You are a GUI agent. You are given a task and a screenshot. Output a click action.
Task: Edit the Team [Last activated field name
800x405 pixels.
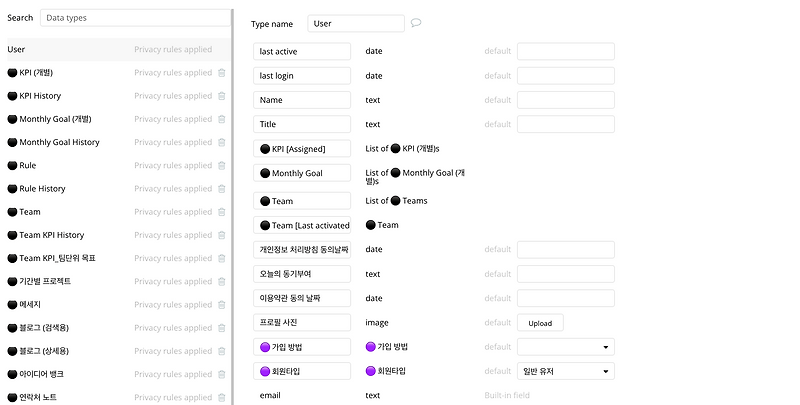302,225
